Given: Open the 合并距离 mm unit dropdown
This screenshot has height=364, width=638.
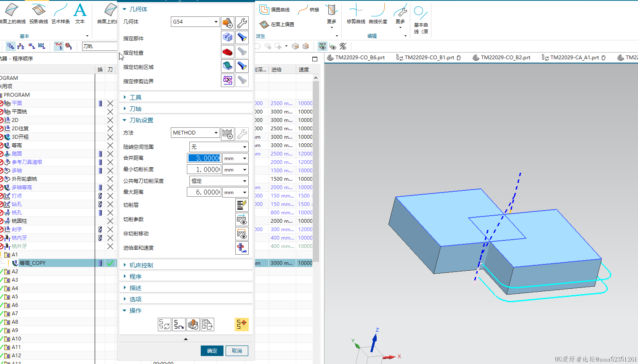Looking at the screenshot, I should pos(235,158).
